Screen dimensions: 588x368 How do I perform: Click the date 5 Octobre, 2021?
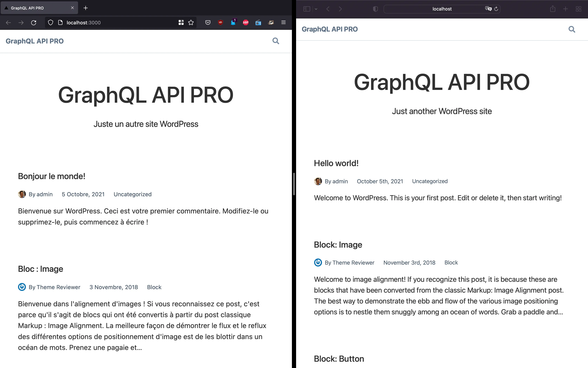[x=83, y=194]
